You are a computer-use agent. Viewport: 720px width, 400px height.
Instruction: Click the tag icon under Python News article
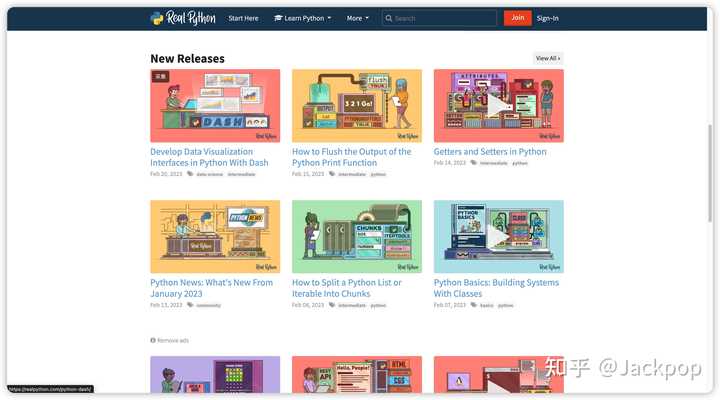[x=190, y=305]
